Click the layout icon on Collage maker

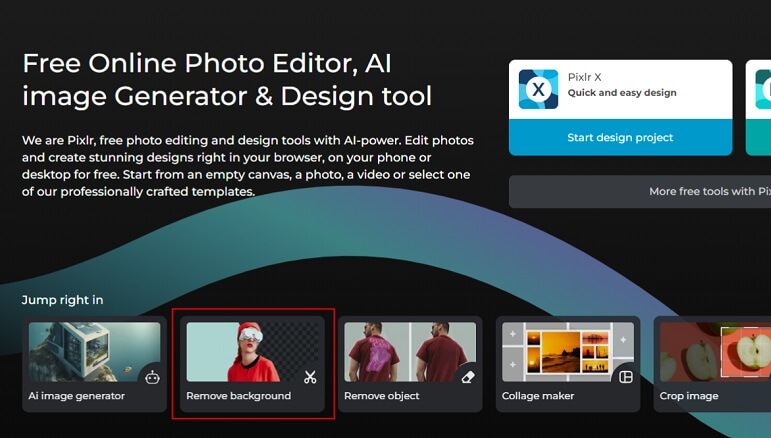click(626, 377)
